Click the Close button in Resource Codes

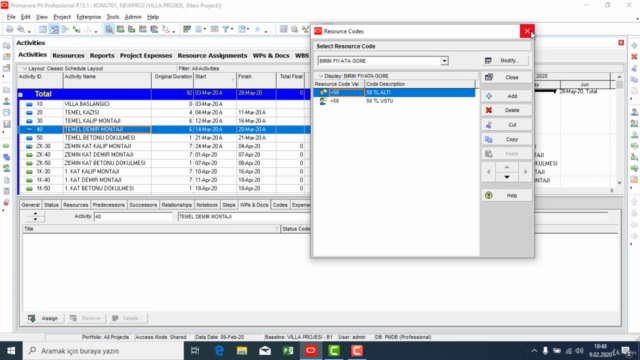pyautogui.click(x=507, y=77)
